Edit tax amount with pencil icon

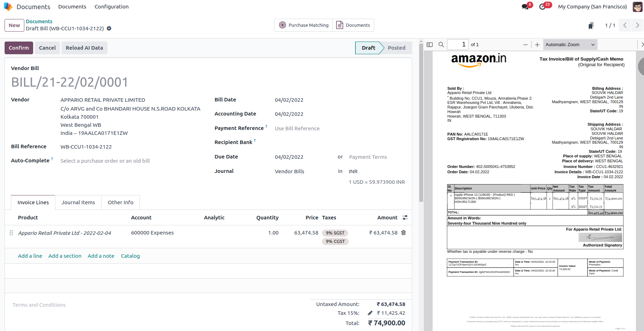[x=370, y=313]
